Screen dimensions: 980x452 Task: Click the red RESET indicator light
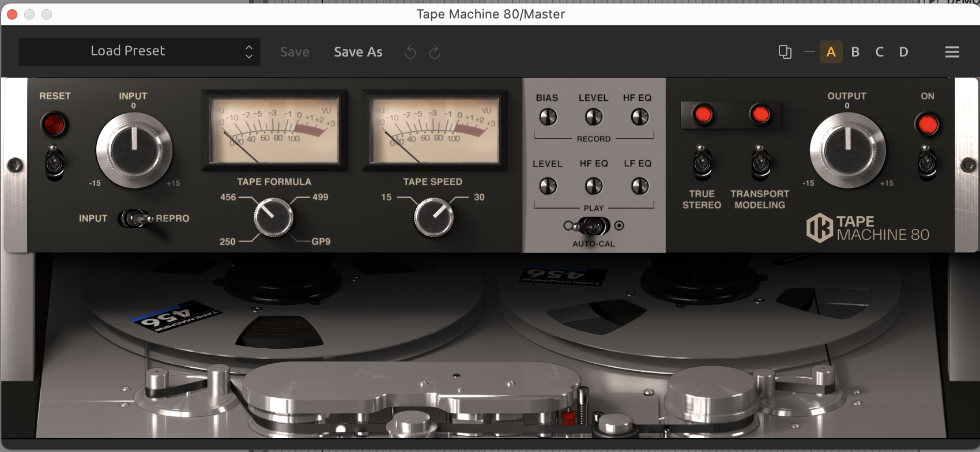click(x=54, y=124)
